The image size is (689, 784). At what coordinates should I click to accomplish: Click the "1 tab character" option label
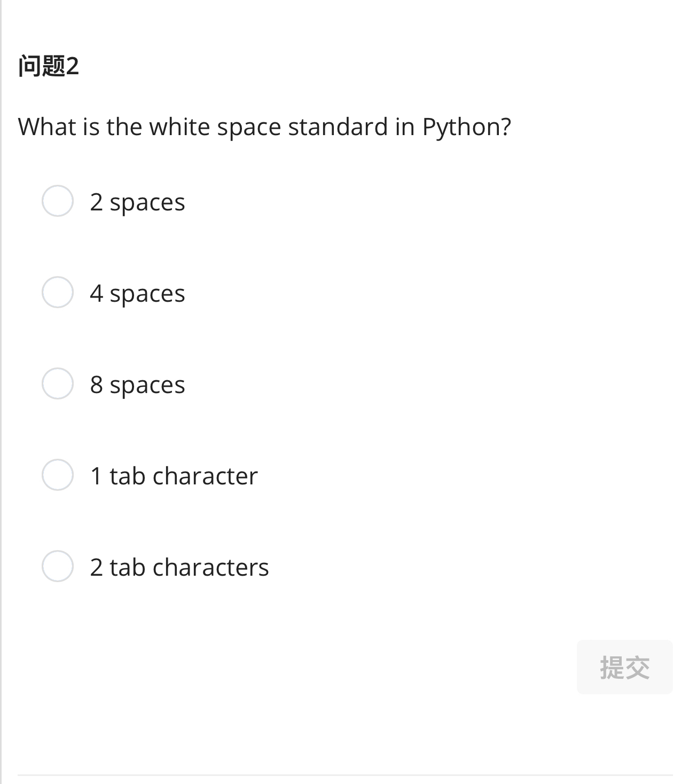point(173,476)
